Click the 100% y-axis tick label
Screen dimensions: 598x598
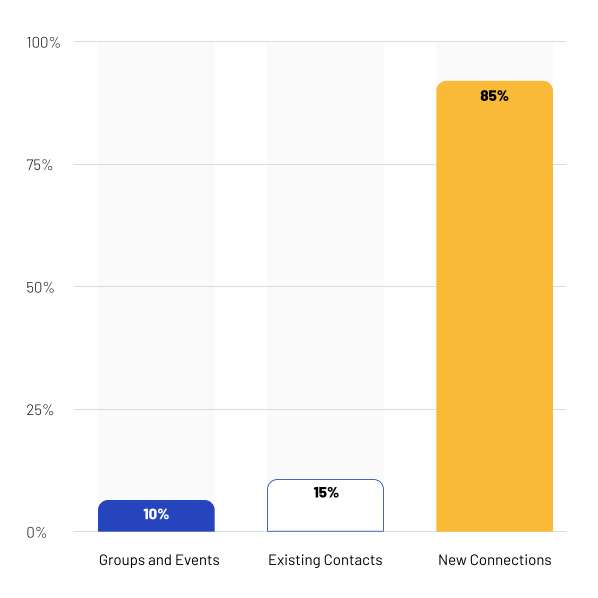tap(43, 42)
